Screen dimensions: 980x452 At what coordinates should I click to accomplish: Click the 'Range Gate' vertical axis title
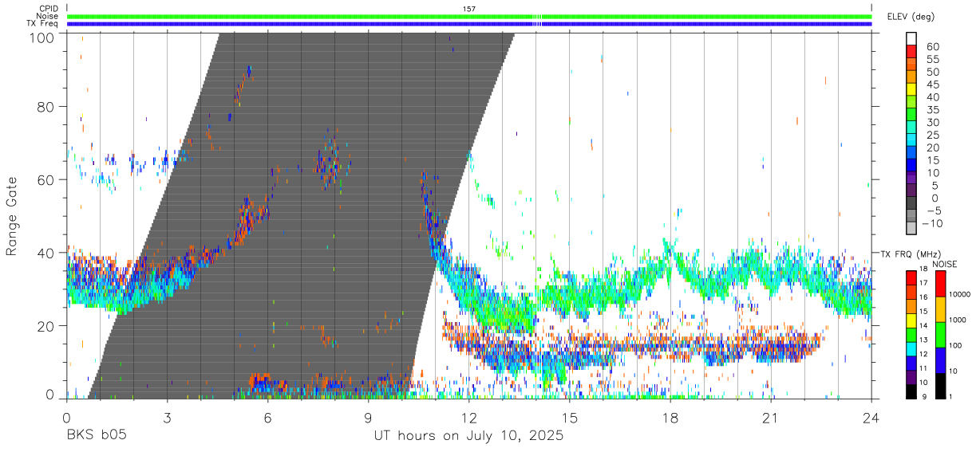12,216
